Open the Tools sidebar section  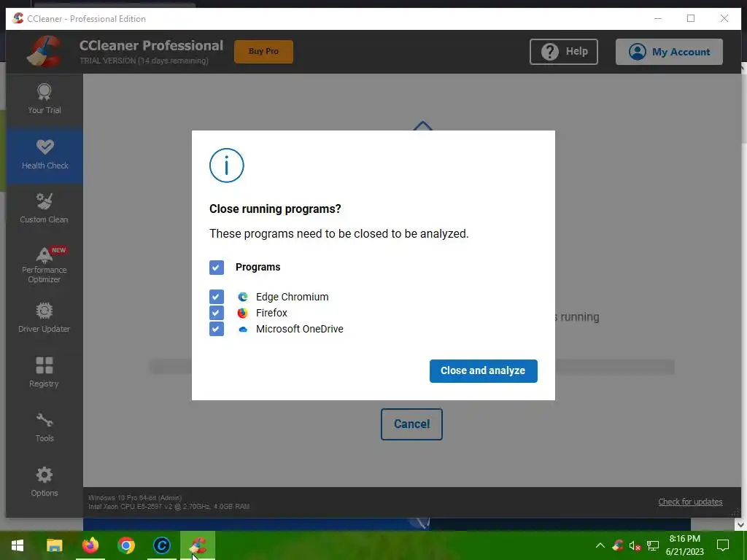coord(44,427)
